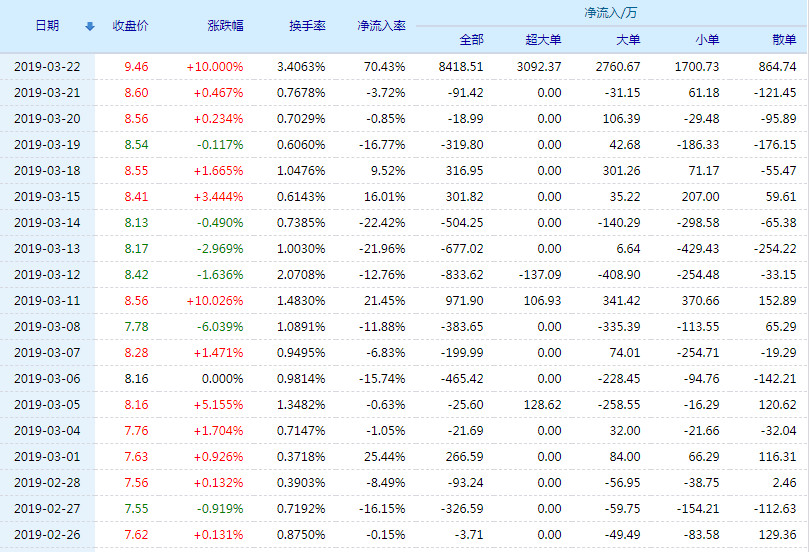Click change value +0.467%
Viewport: 812px width, 552px height.
219,93
